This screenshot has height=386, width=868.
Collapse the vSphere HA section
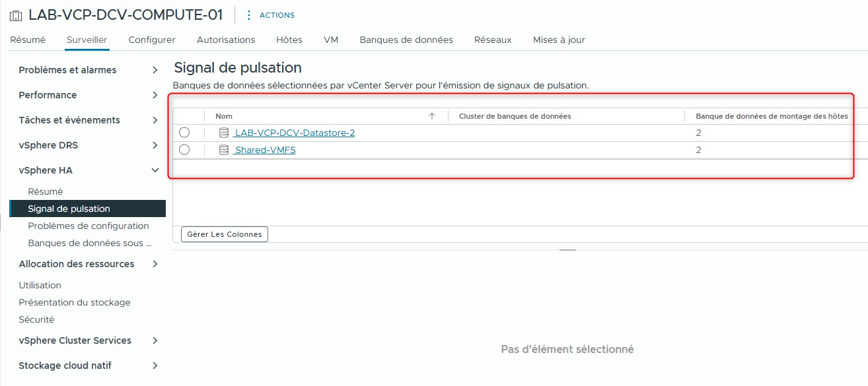tap(155, 170)
